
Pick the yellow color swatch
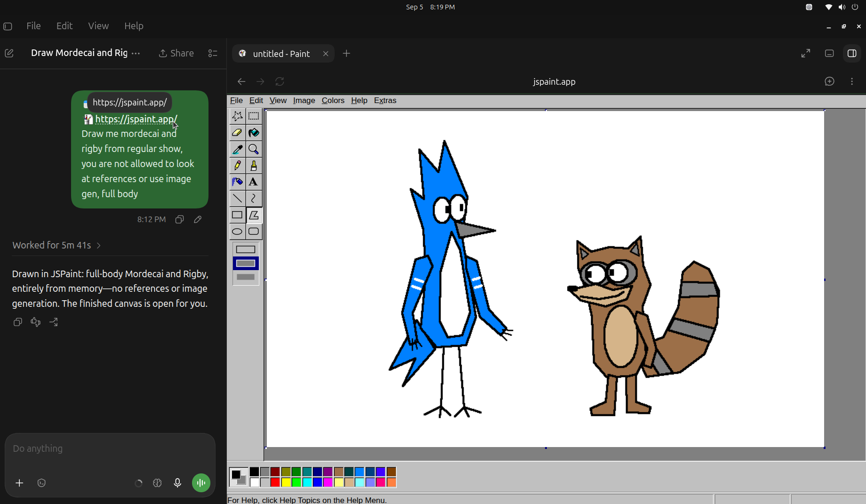[x=286, y=482]
